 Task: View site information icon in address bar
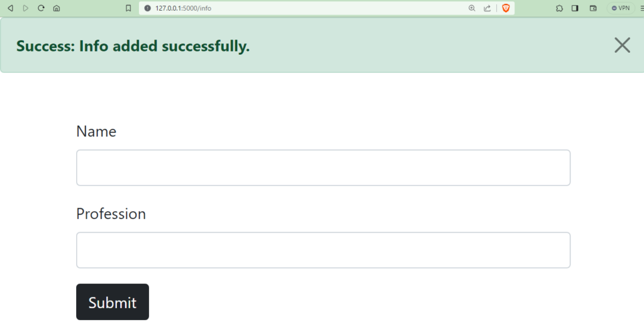coord(147,8)
